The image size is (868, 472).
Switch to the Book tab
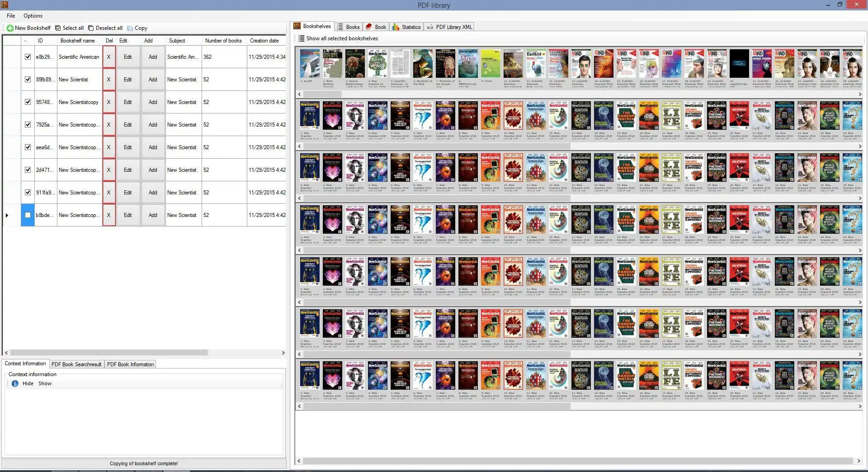(376, 27)
